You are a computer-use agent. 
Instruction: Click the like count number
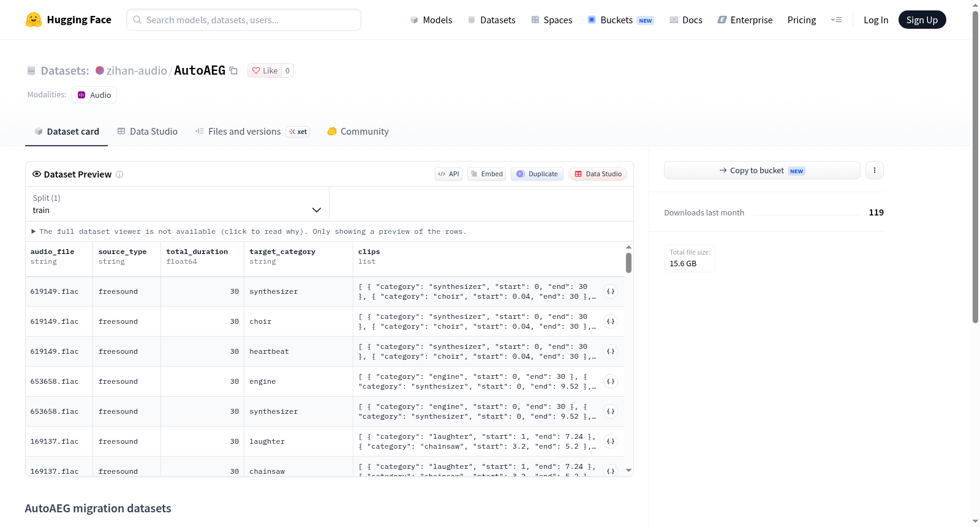click(287, 70)
